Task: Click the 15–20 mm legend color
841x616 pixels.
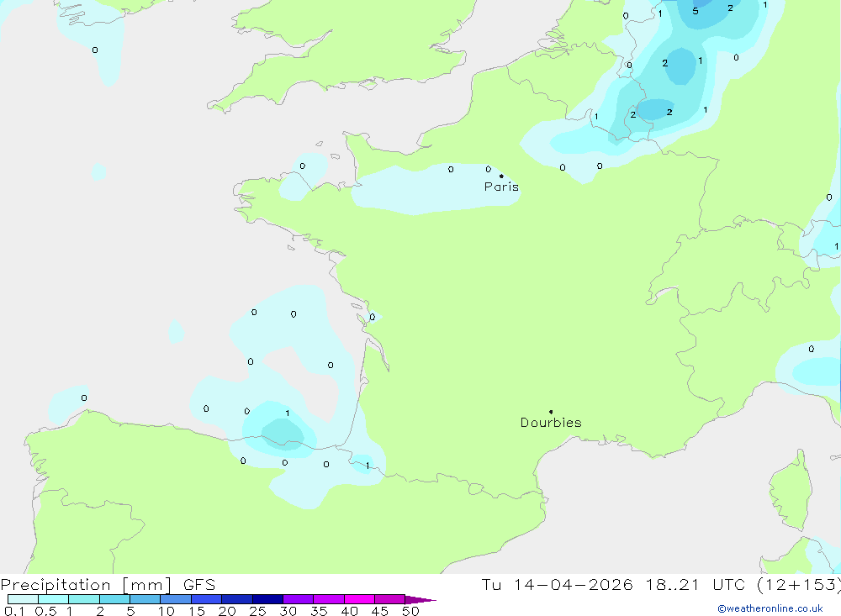Action: coord(207,599)
